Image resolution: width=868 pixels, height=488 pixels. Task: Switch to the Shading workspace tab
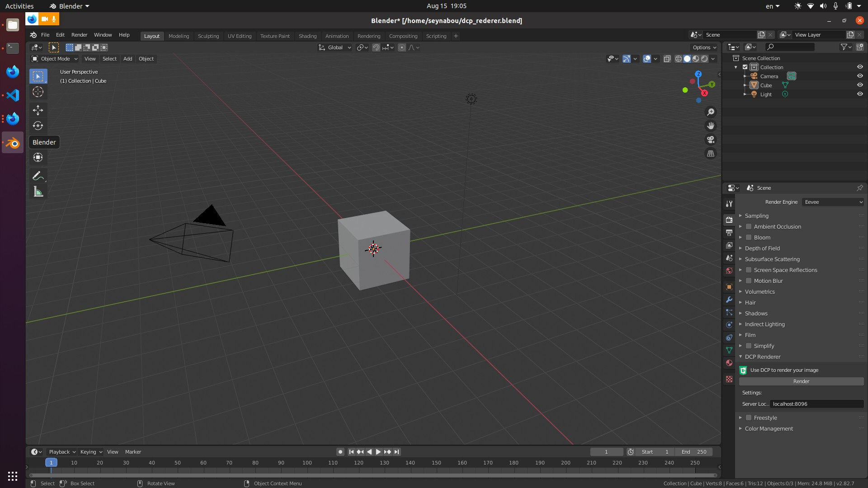(307, 36)
